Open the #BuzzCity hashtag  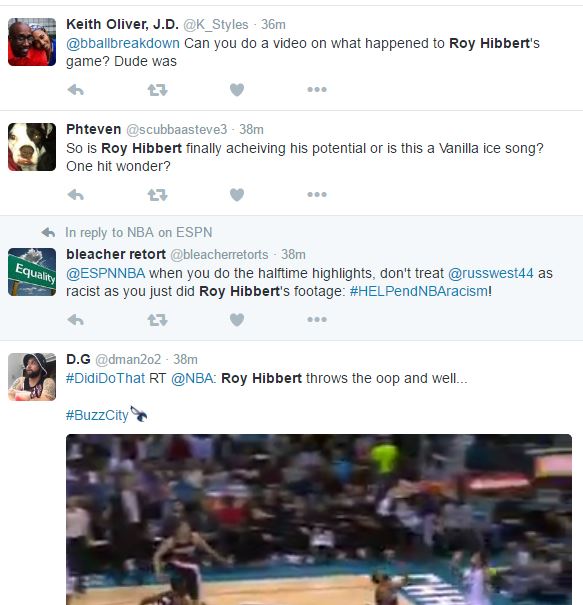point(97,415)
